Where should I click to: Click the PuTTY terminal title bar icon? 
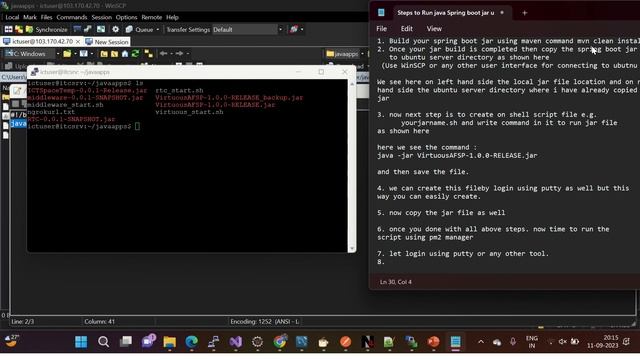(x=34, y=72)
